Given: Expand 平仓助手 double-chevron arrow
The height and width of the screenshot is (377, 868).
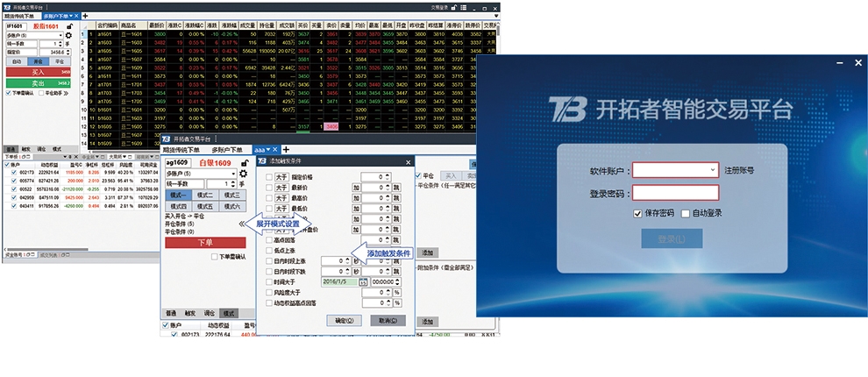Looking at the screenshot, I should tap(66, 93).
